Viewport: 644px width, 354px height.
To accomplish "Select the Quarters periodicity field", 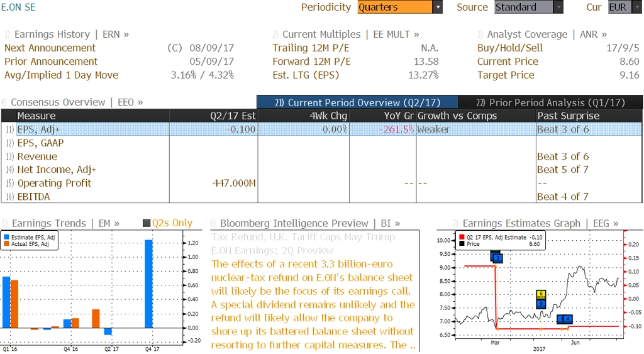I will click(395, 7).
